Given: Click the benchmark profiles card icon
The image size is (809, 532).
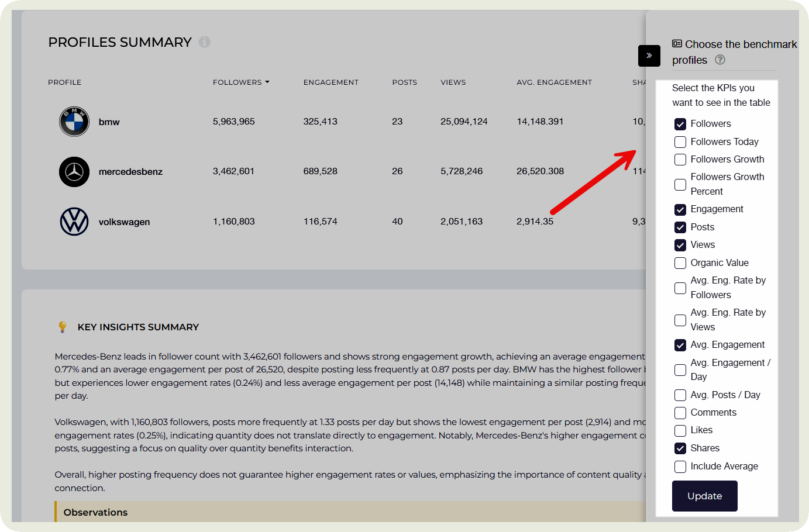Looking at the screenshot, I should click(677, 44).
